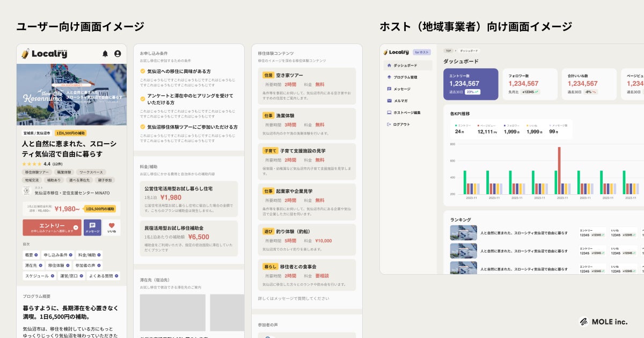Jump to 移住体験 in the table of contents

[59, 265]
